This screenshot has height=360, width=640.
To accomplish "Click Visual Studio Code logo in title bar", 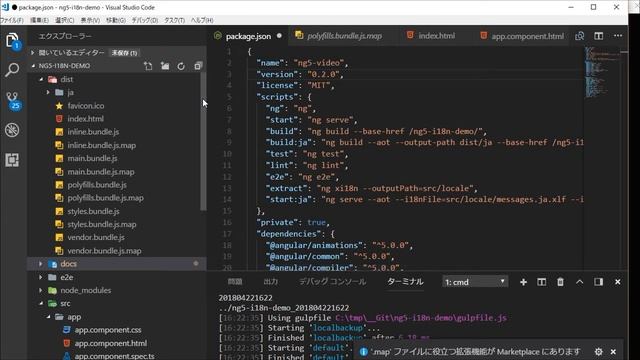I will coord(5,7).
